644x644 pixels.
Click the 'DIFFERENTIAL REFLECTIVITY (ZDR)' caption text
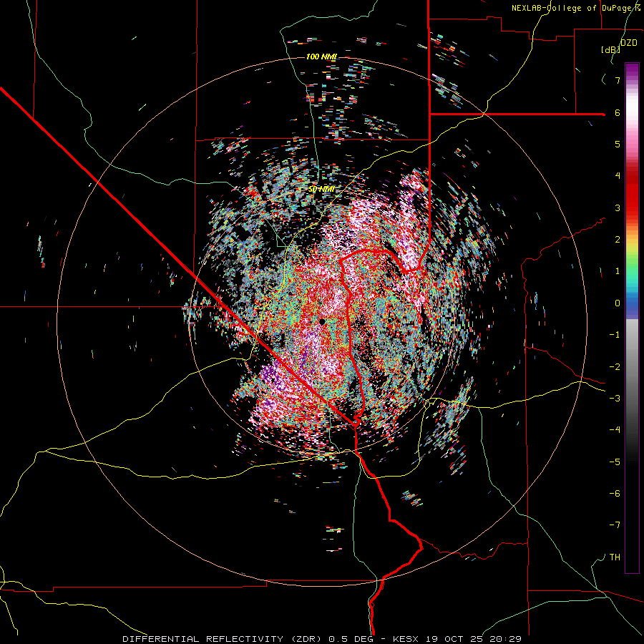coord(224,639)
